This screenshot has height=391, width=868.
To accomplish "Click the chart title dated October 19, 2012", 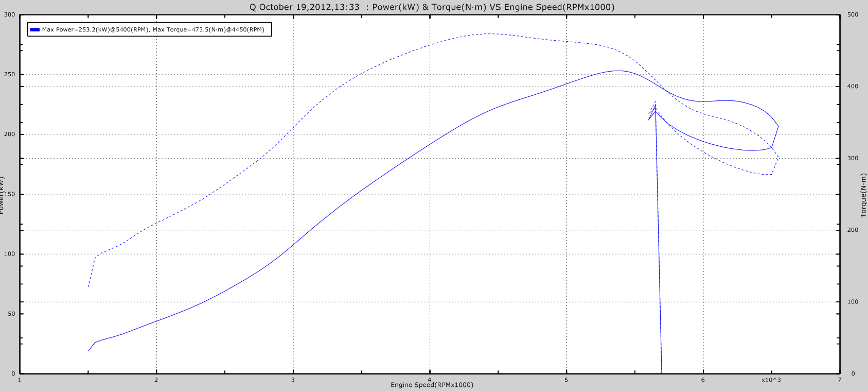I will [x=432, y=7].
